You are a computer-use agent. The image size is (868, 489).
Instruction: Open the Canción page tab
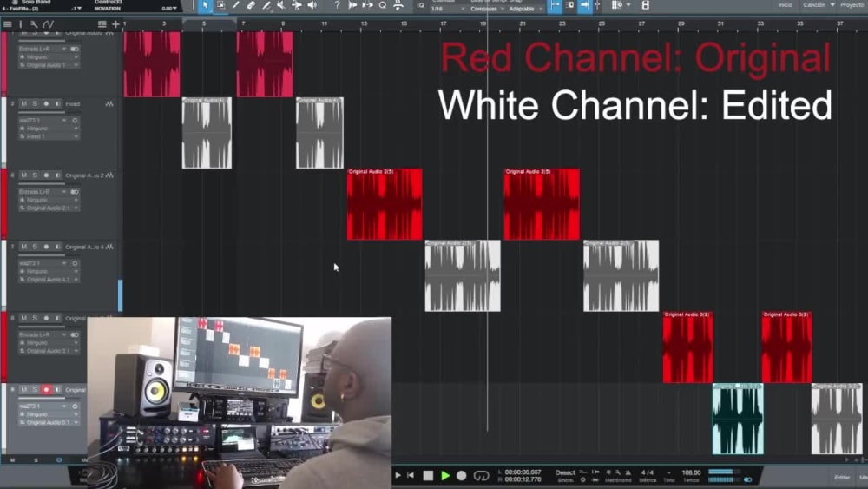click(814, 5)
